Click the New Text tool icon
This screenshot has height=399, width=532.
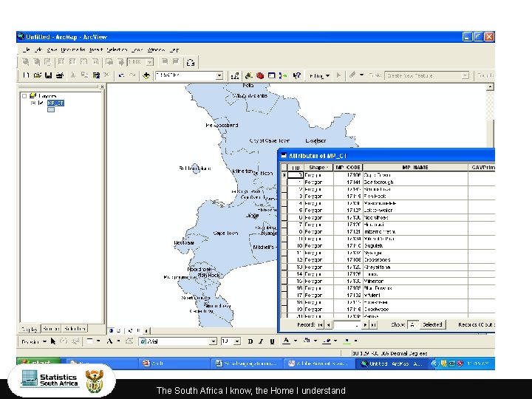(109, 341)
